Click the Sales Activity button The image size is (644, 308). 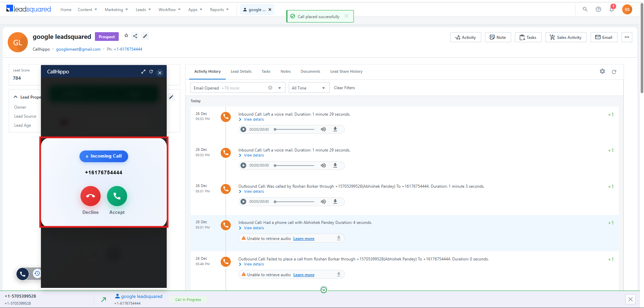pos(566,37)
